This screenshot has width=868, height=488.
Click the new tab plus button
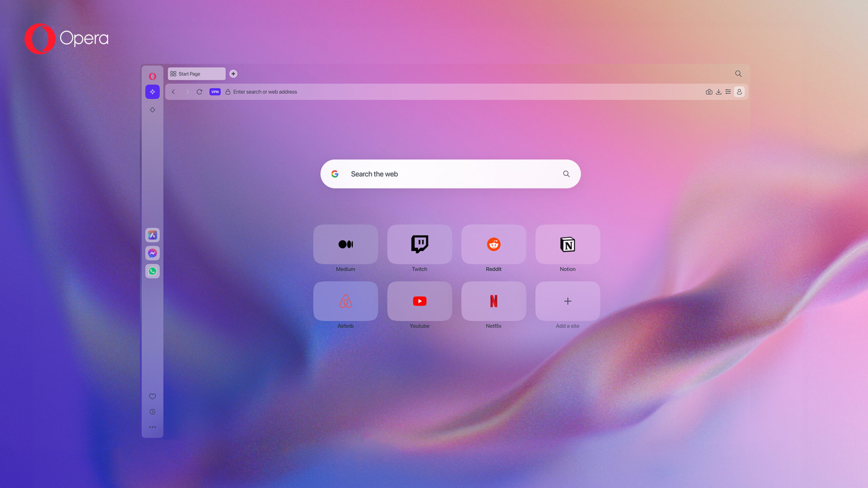(x=233, y=73)
